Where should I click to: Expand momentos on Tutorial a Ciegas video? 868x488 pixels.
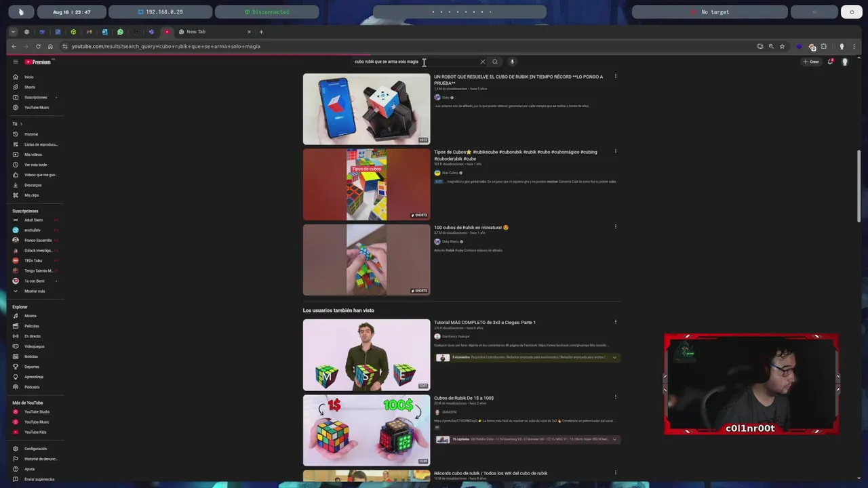coord(614,357)
